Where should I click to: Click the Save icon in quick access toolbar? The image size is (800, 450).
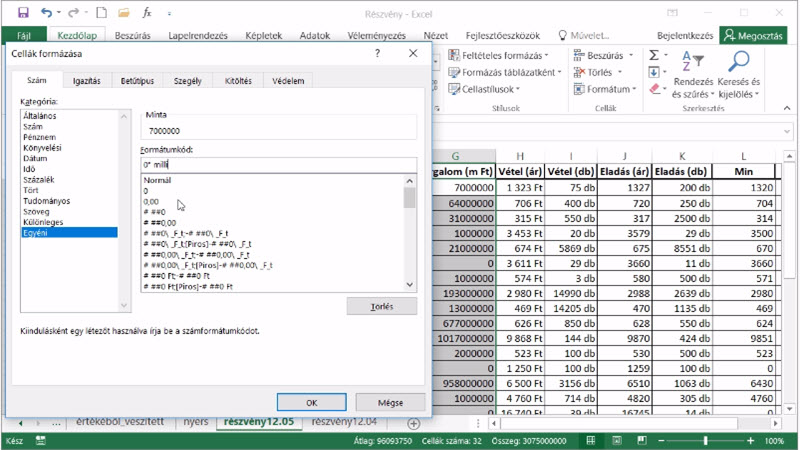tap(23, 13)
